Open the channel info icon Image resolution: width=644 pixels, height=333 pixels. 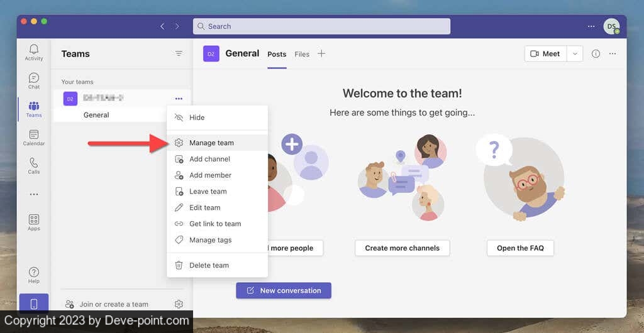[x=596, y=54]
